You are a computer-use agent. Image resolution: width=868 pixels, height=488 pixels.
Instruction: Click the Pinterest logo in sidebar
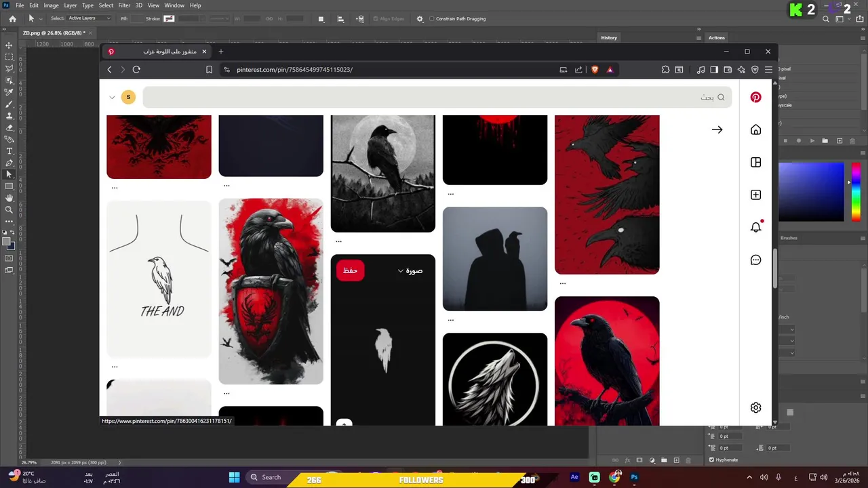(755, 97)
